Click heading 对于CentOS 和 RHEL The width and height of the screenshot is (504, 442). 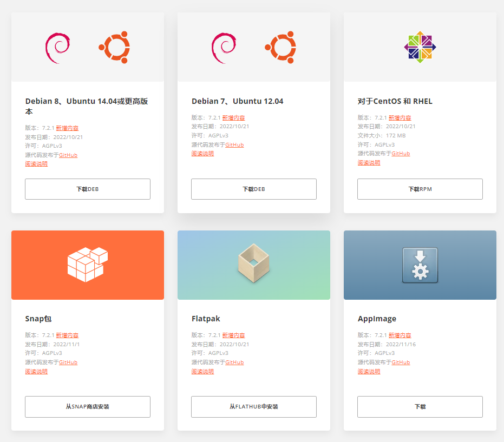395,101
